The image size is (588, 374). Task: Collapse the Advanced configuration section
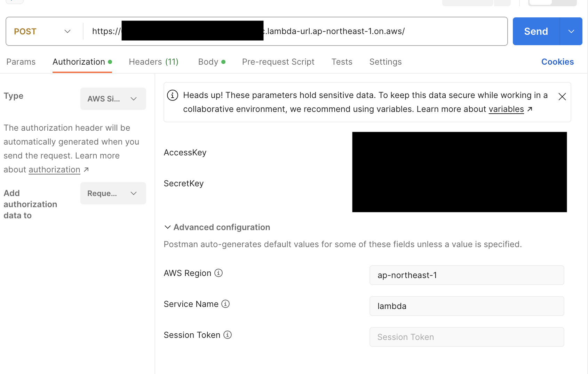[x=217, y=227]
